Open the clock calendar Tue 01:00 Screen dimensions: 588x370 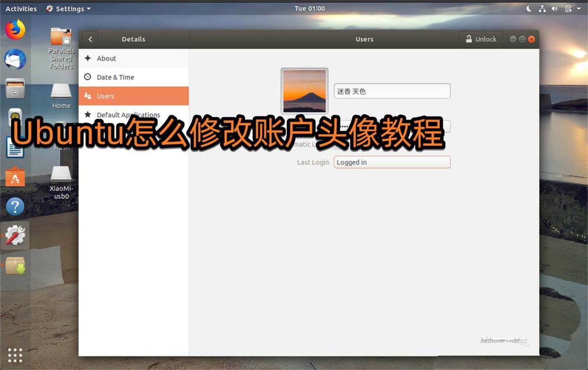point(309,8)
